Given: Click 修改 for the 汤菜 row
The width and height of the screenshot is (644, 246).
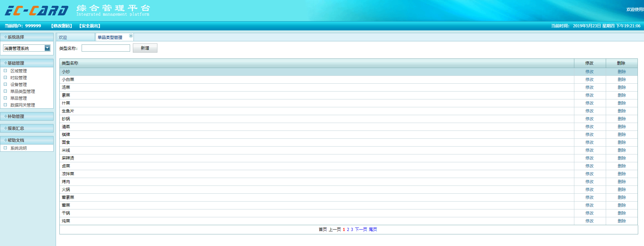Looking at the screenshot, I should point(590,87).
